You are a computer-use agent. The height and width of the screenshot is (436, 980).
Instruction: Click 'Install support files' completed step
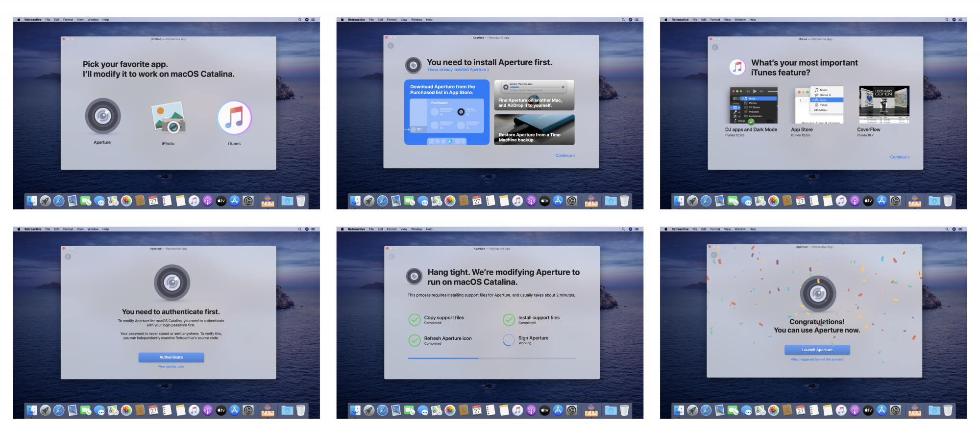pos(531,320)
